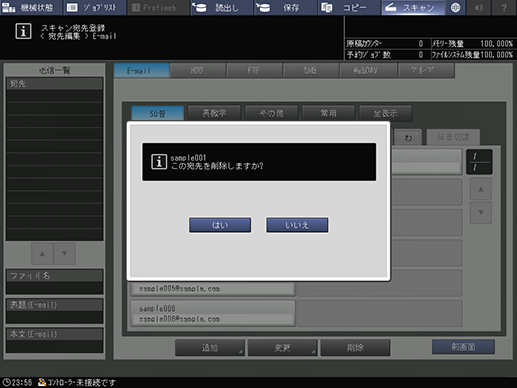Confirm deletion with はい button
The height and width of the screenshot is (388, 517).
click(220, 225)
